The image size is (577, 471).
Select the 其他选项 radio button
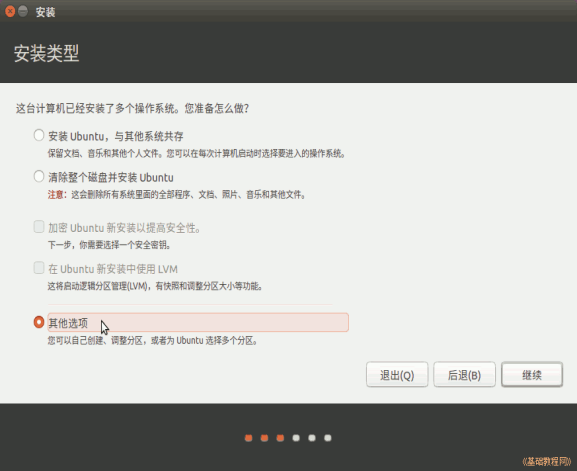pos(39,322)
